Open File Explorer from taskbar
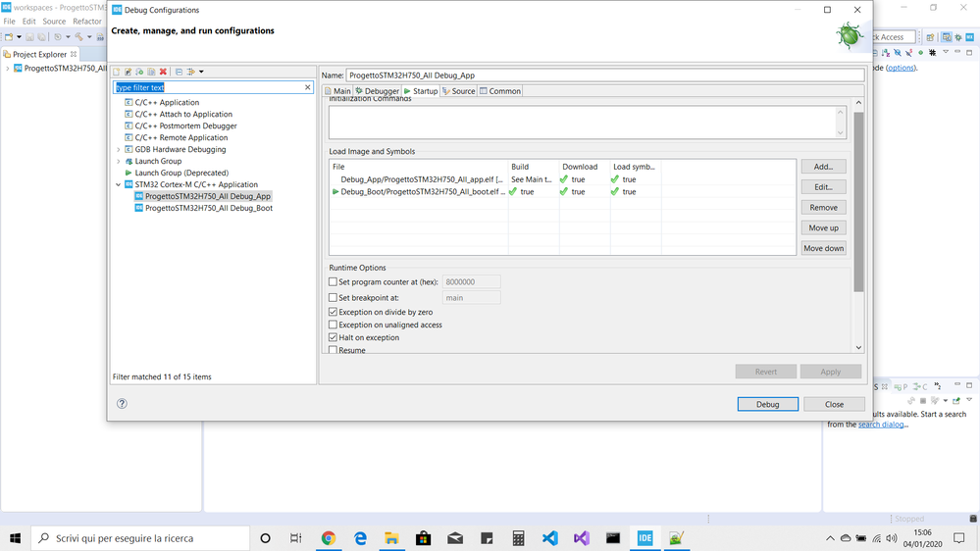 point(391,538)
